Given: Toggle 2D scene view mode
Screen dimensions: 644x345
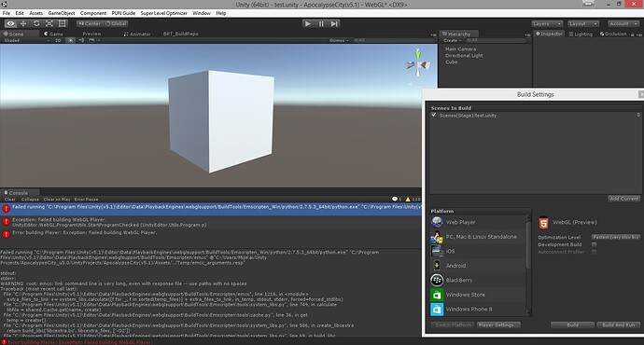Looking at the screenshot, I should point(58,41).
